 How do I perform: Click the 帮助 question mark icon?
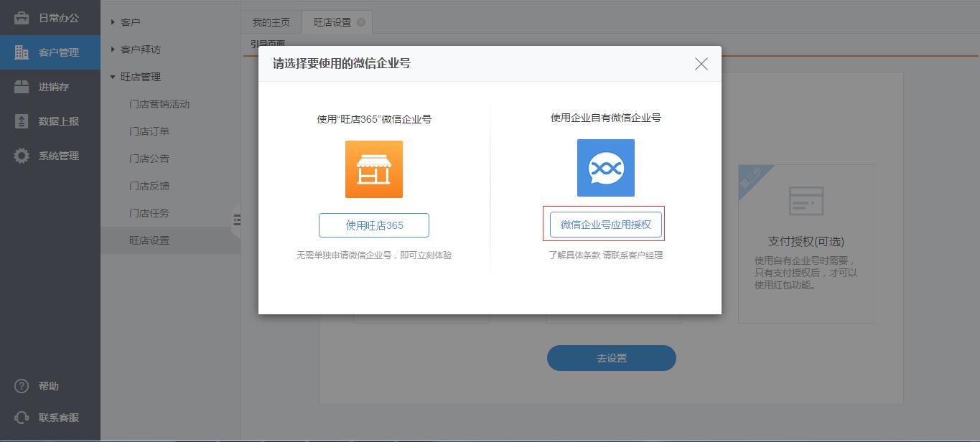(x=22, y=386)
